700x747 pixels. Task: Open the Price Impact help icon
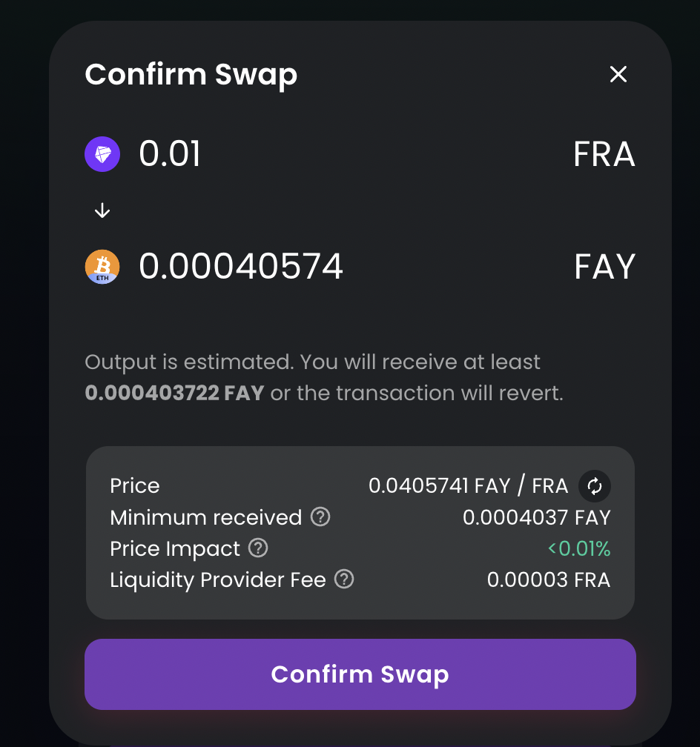coord(258,548)
